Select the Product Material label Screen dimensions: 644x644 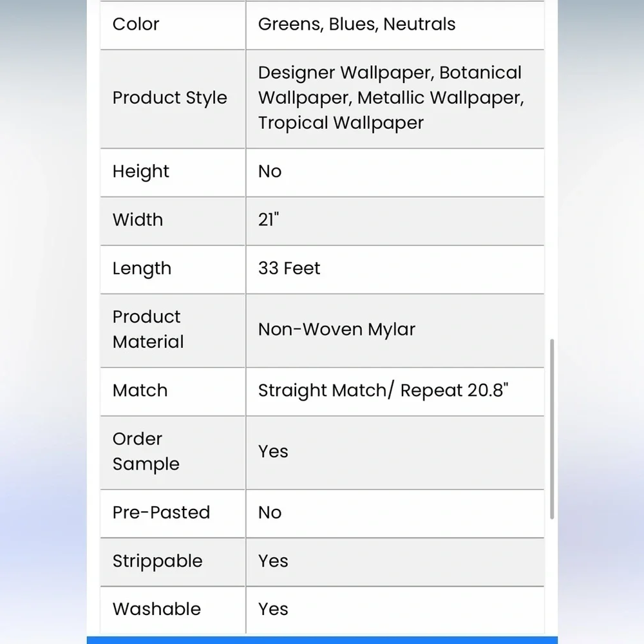click(148, 329)
